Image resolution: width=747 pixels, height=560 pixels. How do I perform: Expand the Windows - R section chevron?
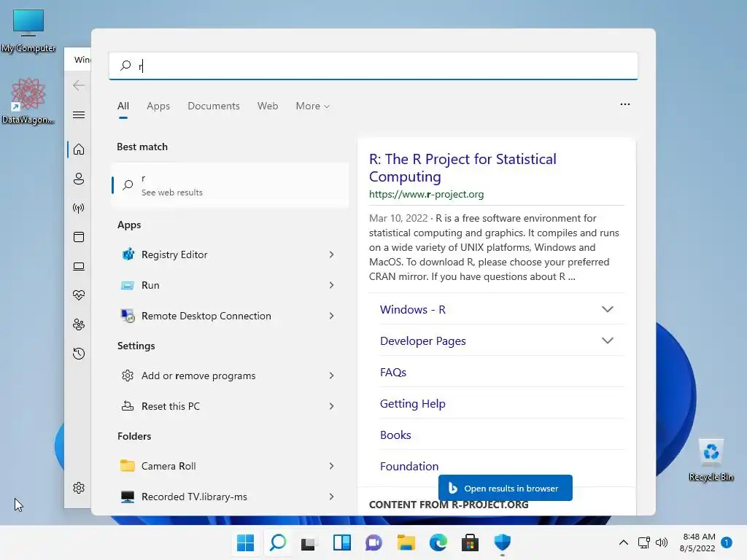tap(608, 309)
